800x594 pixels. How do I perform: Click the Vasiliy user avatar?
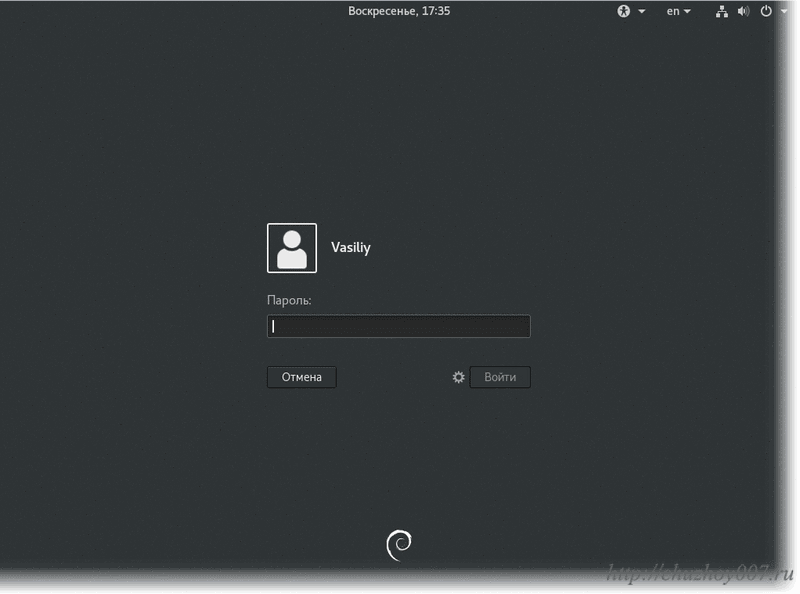292,248
